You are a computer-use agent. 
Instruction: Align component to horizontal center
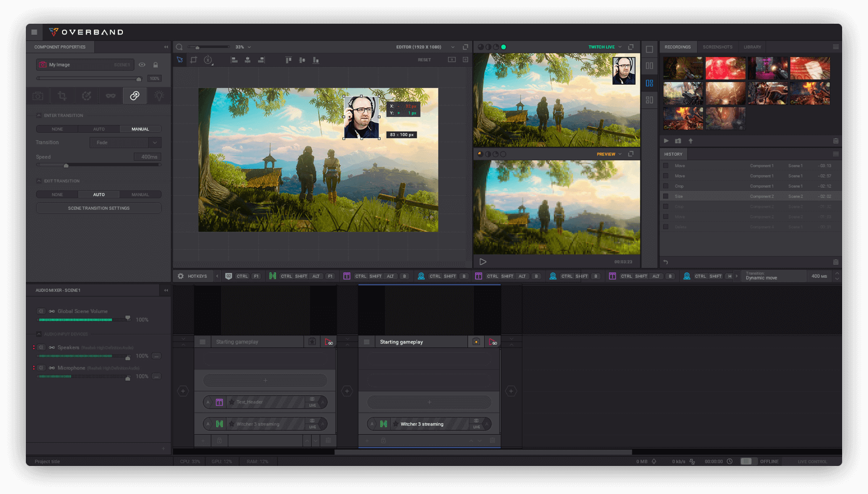point(247,60)
